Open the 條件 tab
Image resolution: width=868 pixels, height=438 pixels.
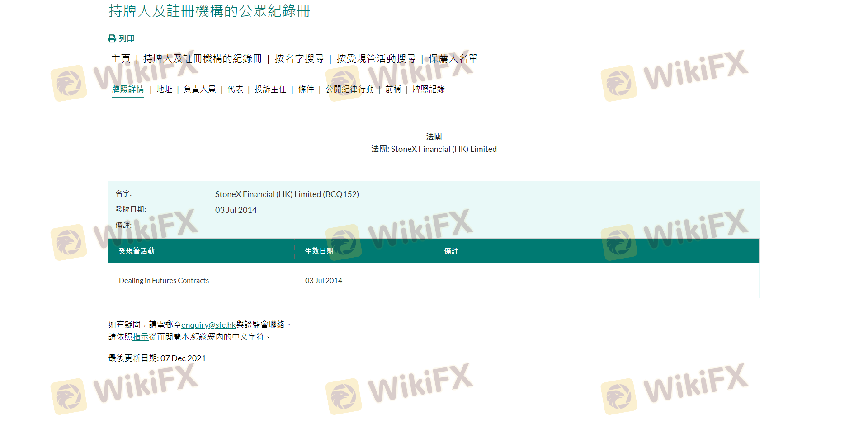click(306, 89)
